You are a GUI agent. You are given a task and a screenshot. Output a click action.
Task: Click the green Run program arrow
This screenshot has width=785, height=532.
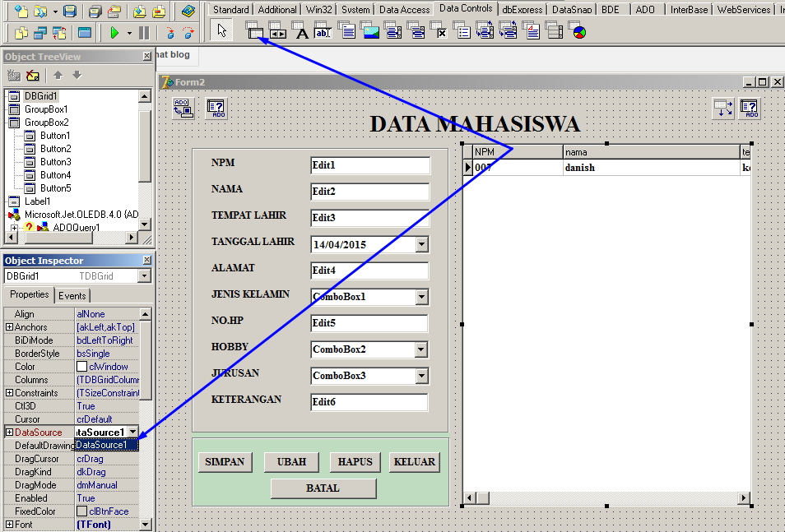point(114,33)
